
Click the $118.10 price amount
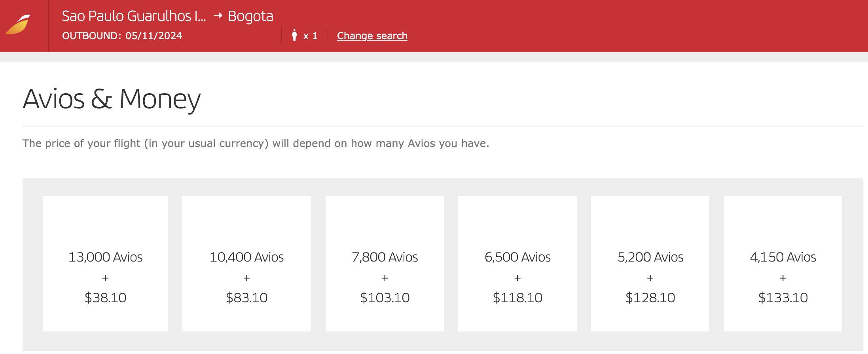(x=517, y=298)
